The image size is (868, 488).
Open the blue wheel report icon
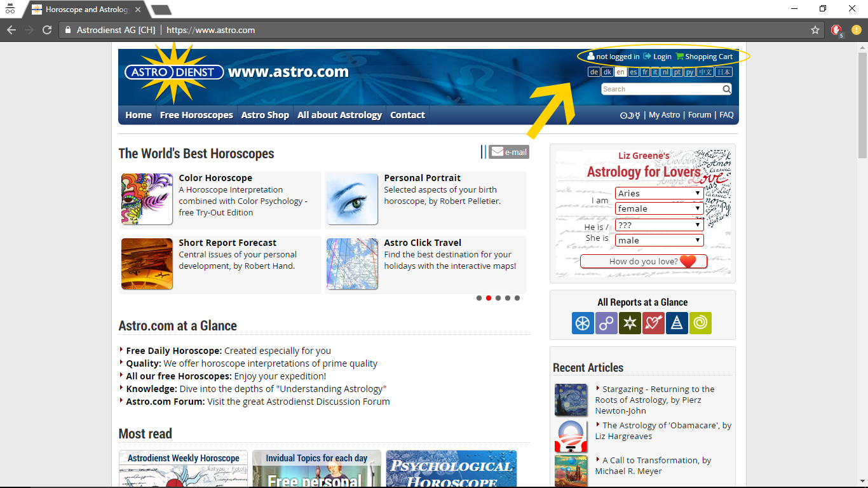point(583,323)
